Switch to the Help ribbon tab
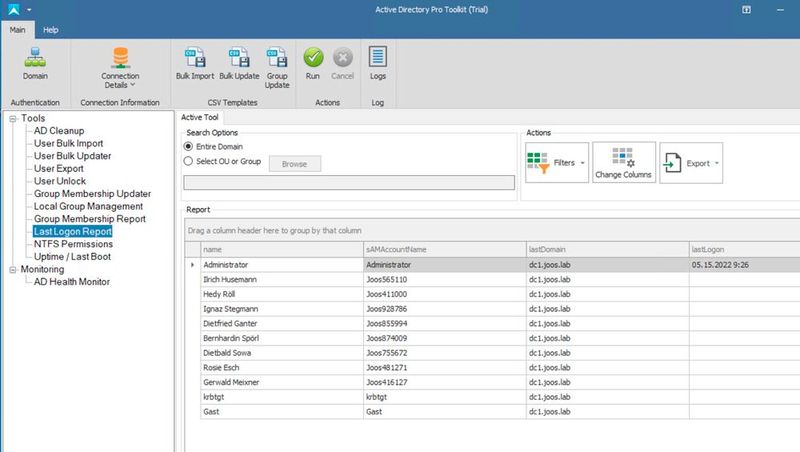 (51, 30)
